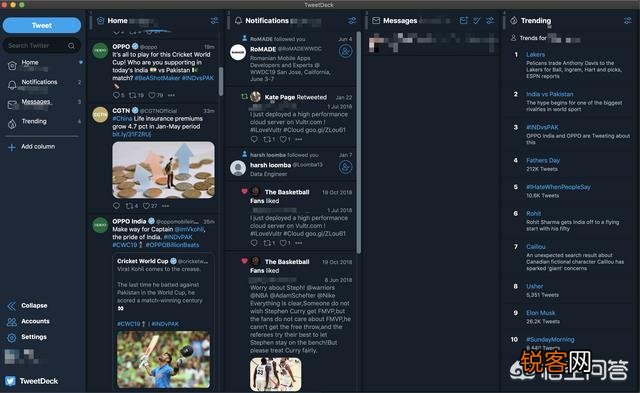Open #INDvsPAK trend in Trending
The width and height of the screenshot is (640, 393).
tap(542, 127)
